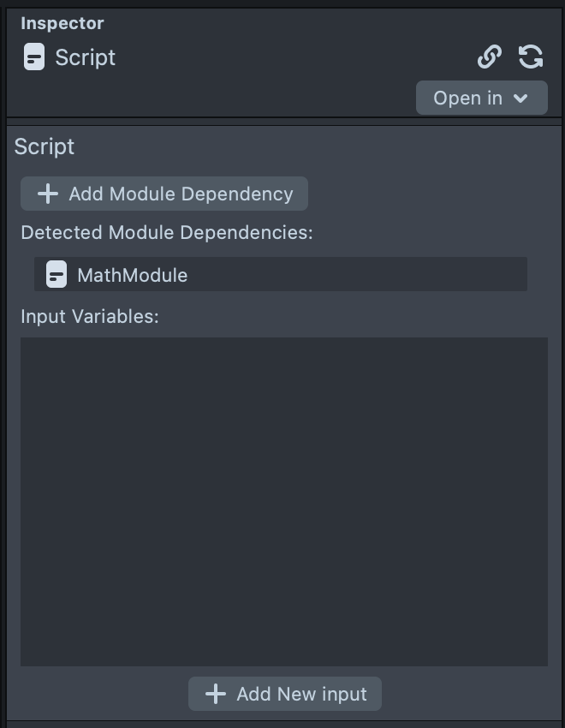The width and height of the screenshot is (565, 728).
Task: Click the Script section heading
Action: (x=45, y=146)
